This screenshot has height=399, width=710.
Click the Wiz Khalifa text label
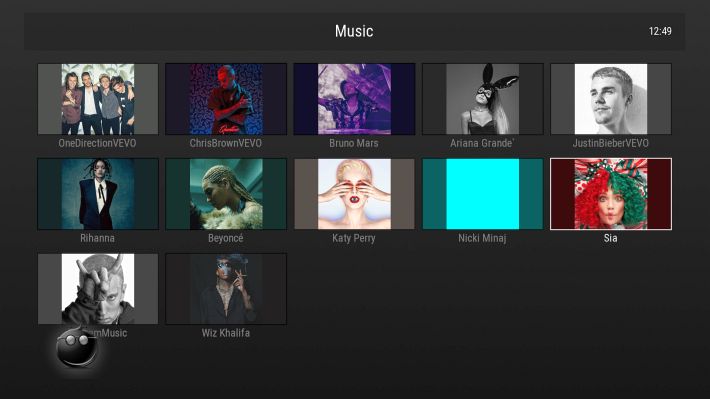point(226,333)
